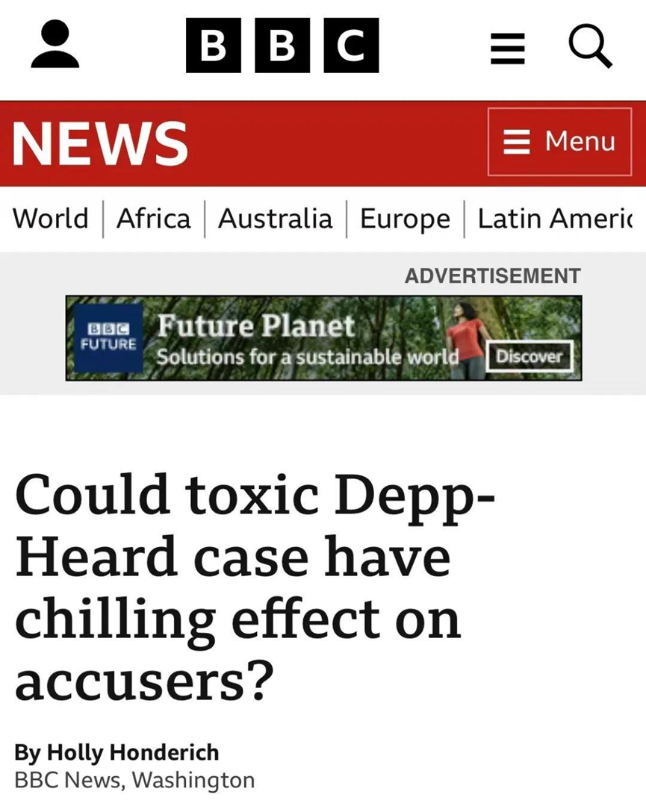Open author Holly Honderich's byline
The height and width of the screenshot is (812, 646).
point(117,752)
